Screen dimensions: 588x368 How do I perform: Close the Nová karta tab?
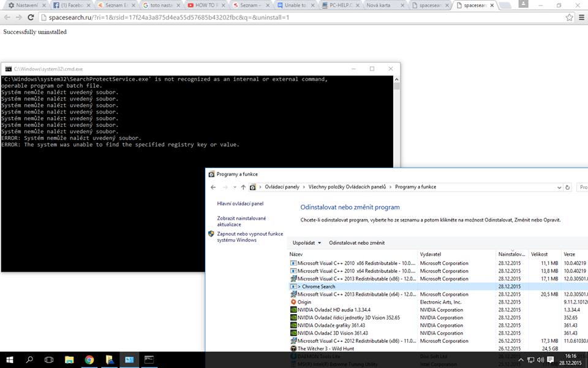(402, 6)
